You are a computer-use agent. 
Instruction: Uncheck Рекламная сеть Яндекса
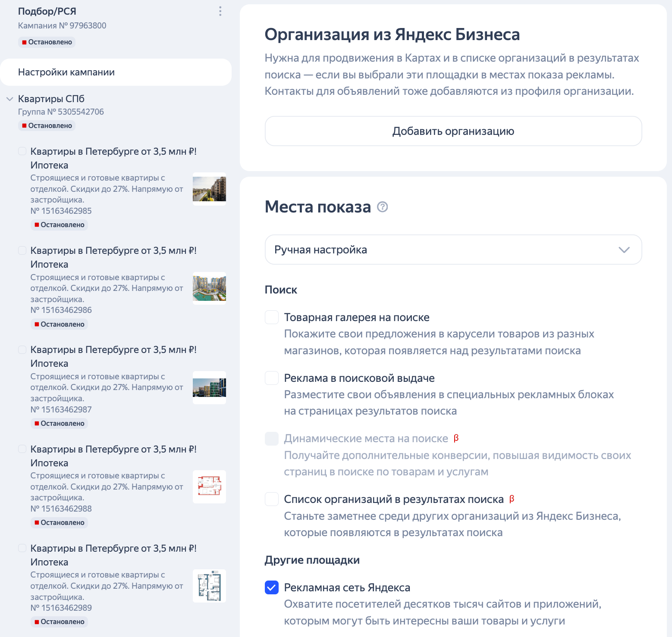[272, 587]
